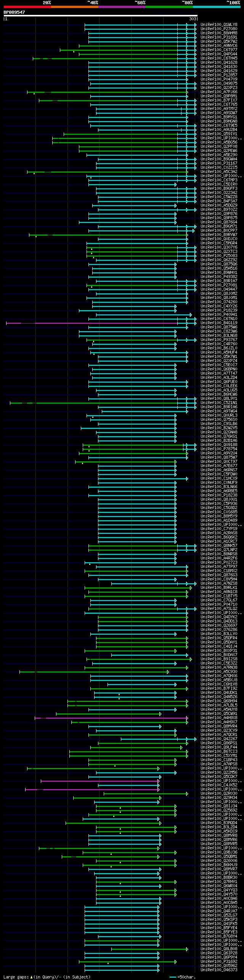The width and height of the screenshot is (244, 980).
Task: Select the UniRef100_B4G119 label
Action: tap(219, 323)
